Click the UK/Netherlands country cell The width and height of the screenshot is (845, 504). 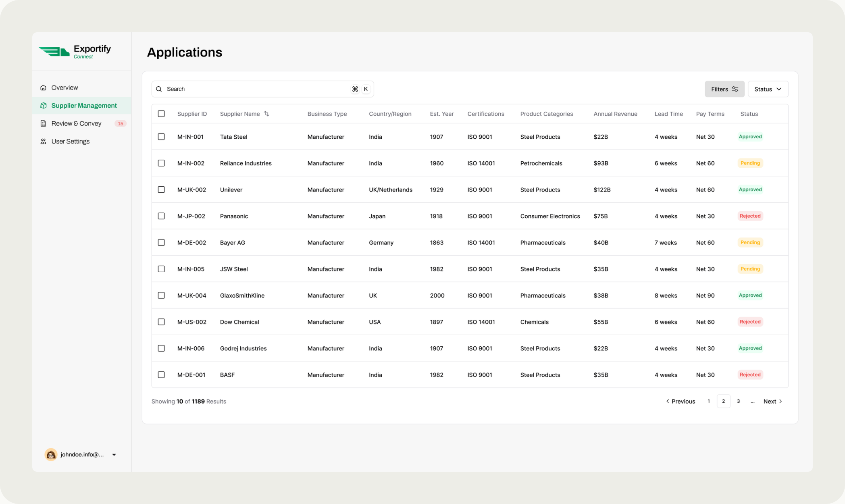point(391,190)
